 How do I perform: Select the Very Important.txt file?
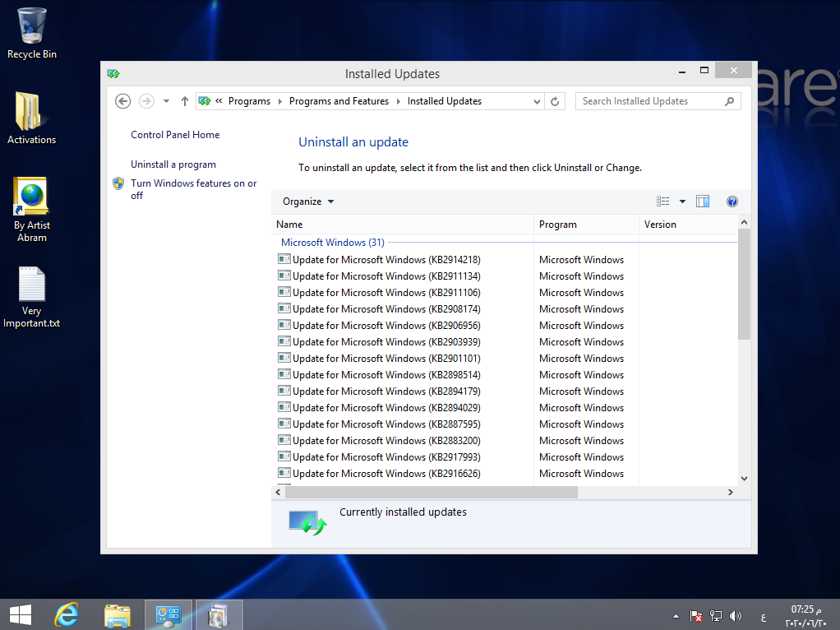(31, 297)
